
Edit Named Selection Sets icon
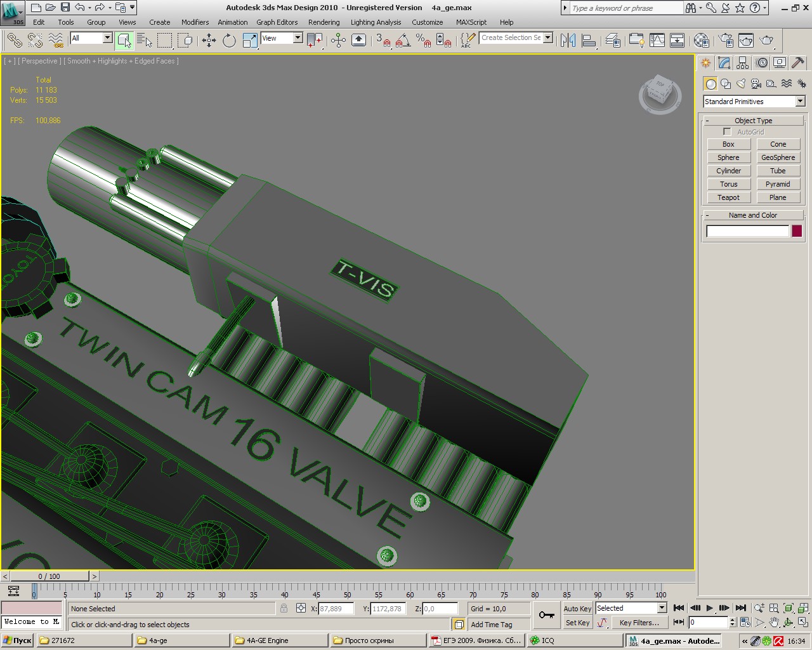(x=466, y=41)
